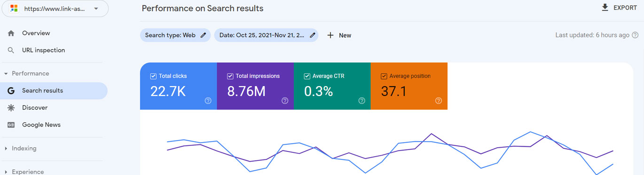Click the Search type: Web filter chip
644x175 pixels.
tap(175, 35)
